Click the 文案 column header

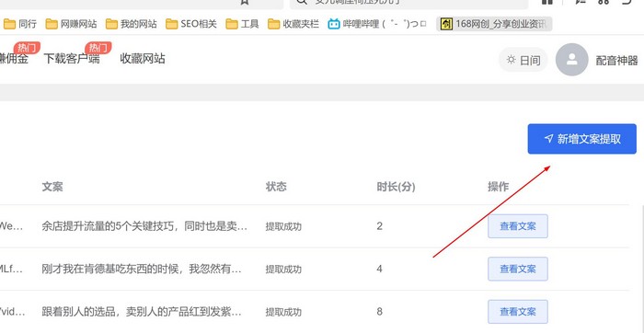tap(52, 187)
